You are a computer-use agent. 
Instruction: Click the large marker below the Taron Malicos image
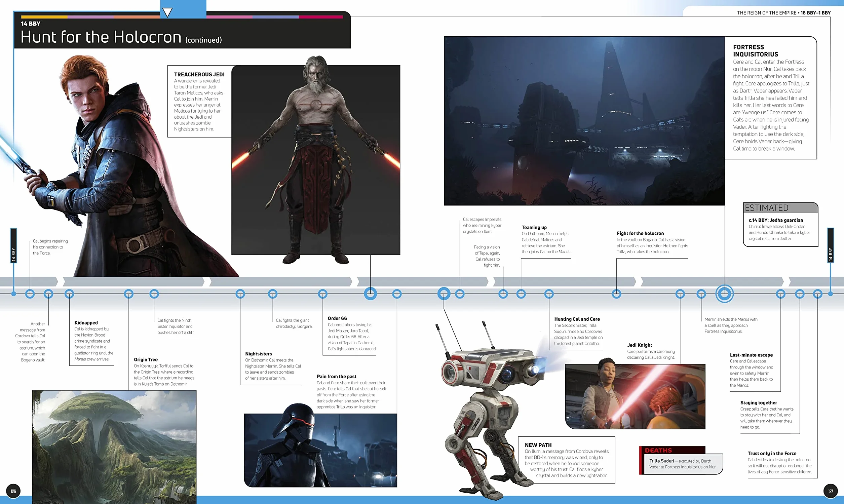(x=371, y=294)
